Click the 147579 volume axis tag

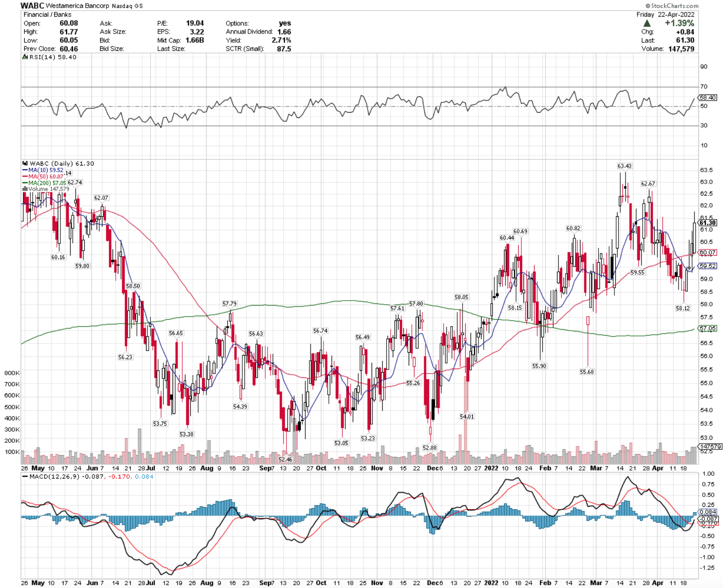click(710, 446)
